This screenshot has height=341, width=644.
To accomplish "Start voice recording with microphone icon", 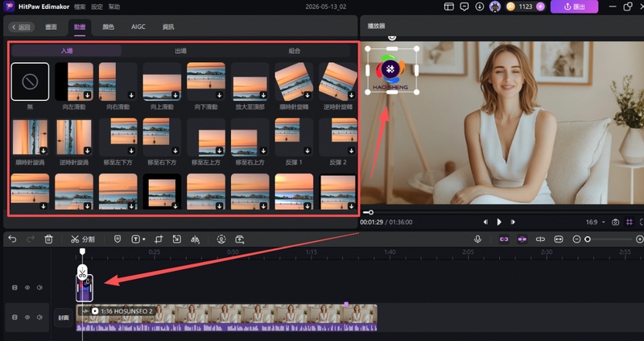I will click(477, 239).
